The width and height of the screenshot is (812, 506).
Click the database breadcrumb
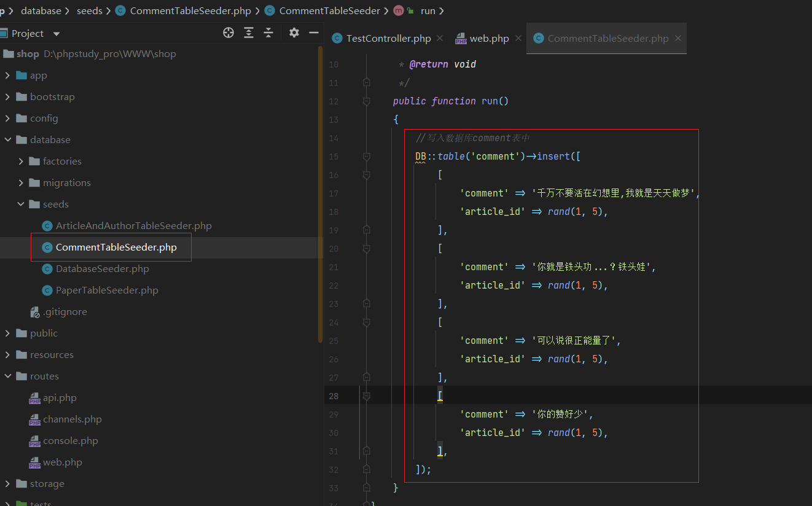pos(41,10)
